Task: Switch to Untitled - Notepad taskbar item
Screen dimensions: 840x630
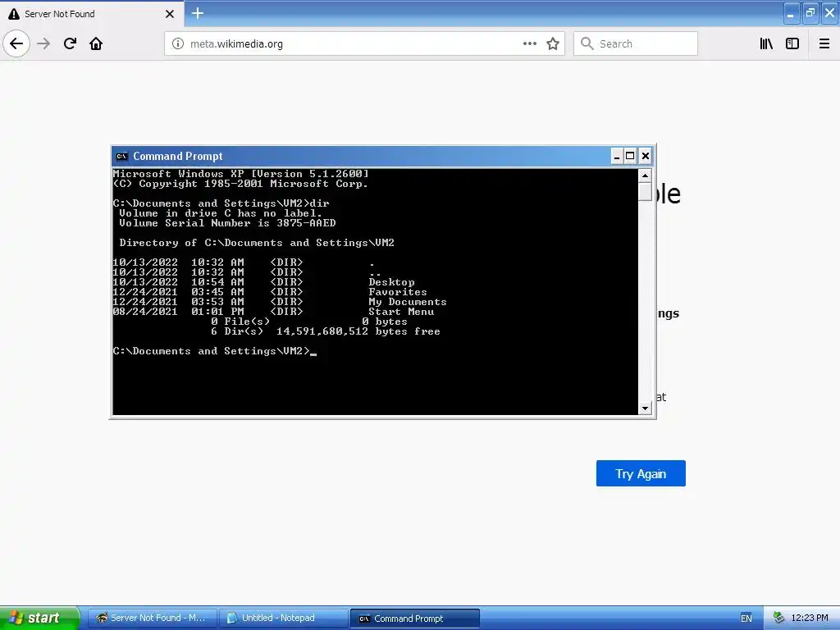Action: [x=284, y=619]
